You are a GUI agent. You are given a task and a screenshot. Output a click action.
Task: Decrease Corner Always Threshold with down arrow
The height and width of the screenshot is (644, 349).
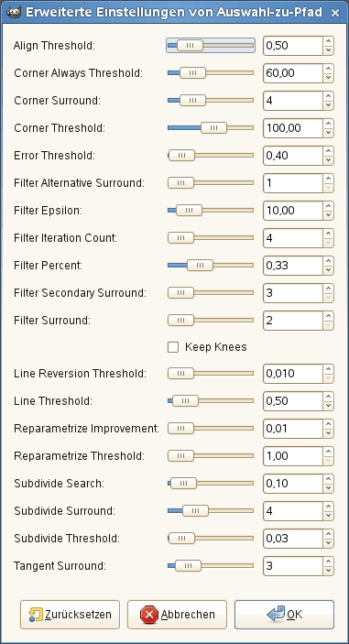(x=328, y=78)
